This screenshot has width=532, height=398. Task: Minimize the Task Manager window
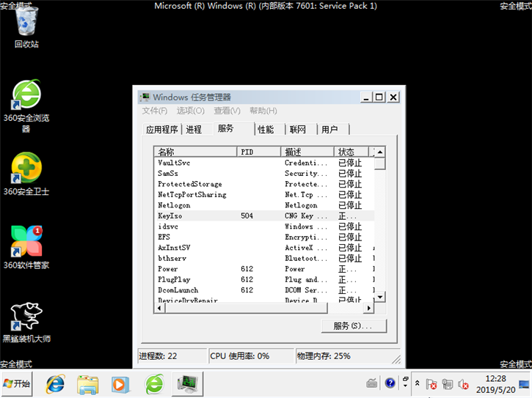366,97
